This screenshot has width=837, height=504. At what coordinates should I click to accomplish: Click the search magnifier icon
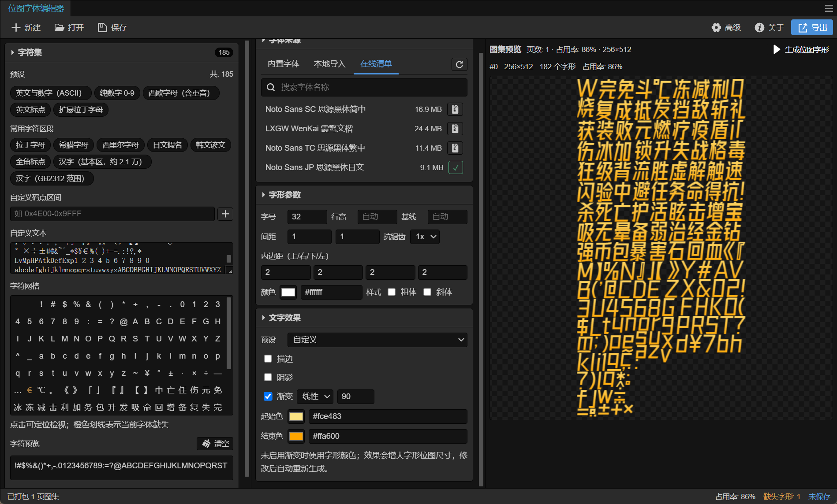coord(271,87)
